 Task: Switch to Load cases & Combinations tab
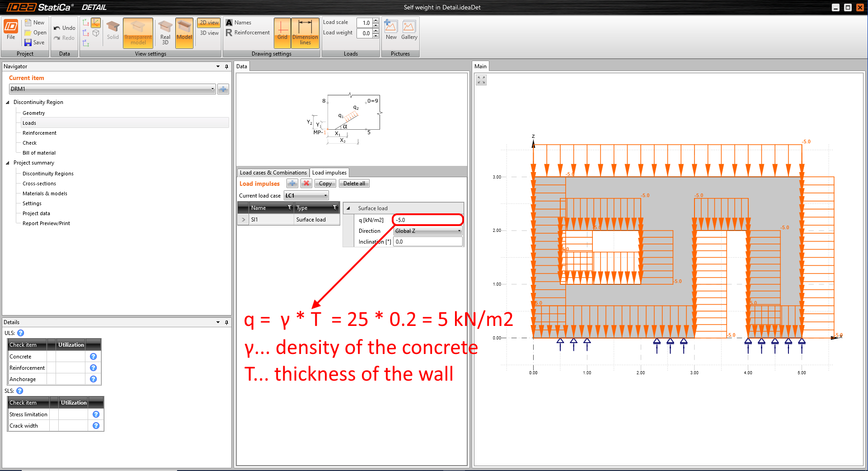[273, 173]
